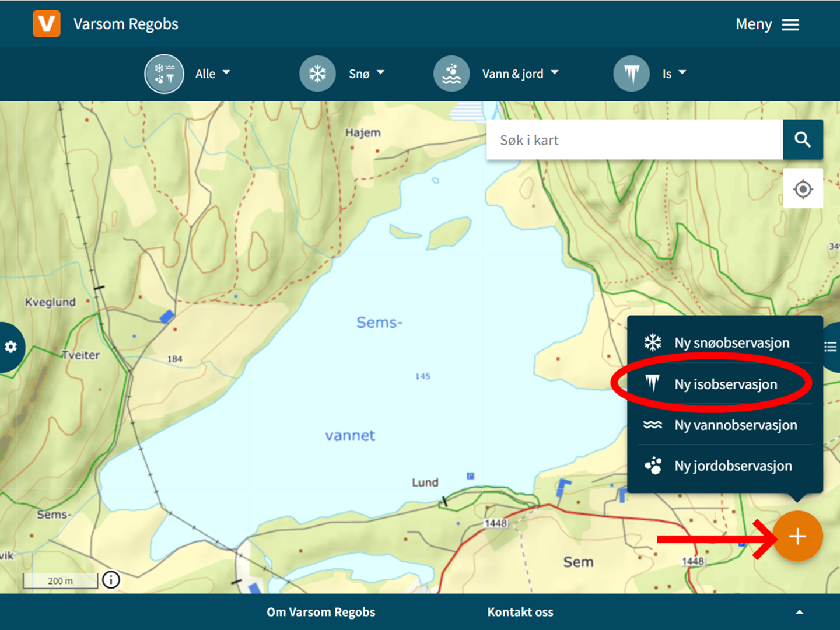Open the observation list side tab
The width and height of the screenshot is (840, 630).
[x=831, y=347]
